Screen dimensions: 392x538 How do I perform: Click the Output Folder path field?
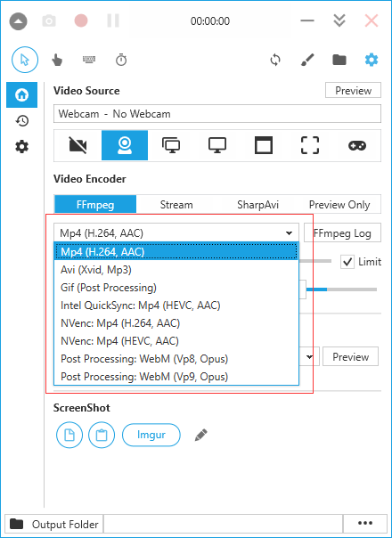223,524
